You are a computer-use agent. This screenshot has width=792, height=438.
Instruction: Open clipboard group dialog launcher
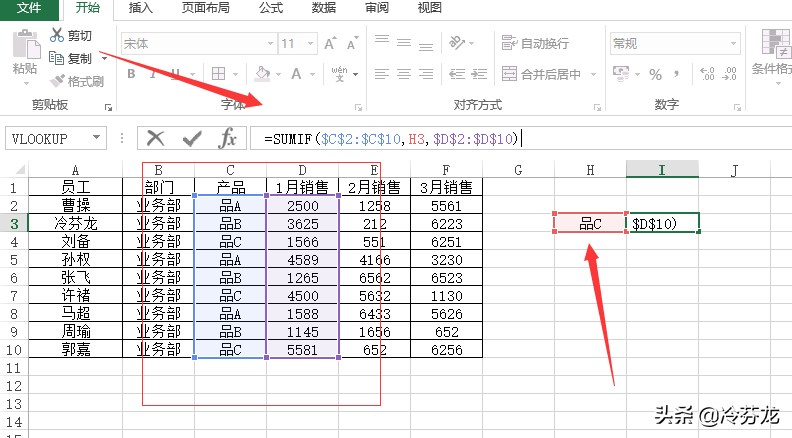[x=108, y=107]
